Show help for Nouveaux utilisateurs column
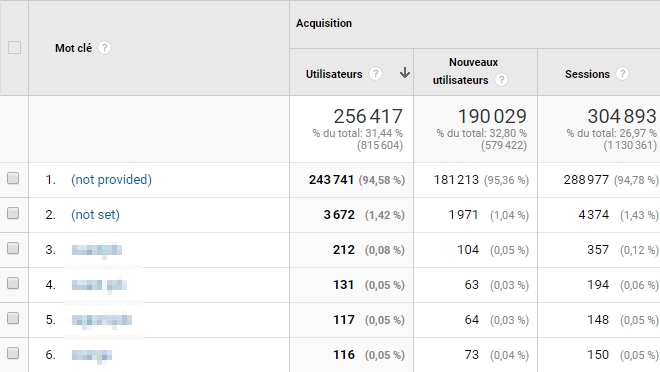Screen dimensions: 660x372 pyautogui.click(x=501, y=80)
